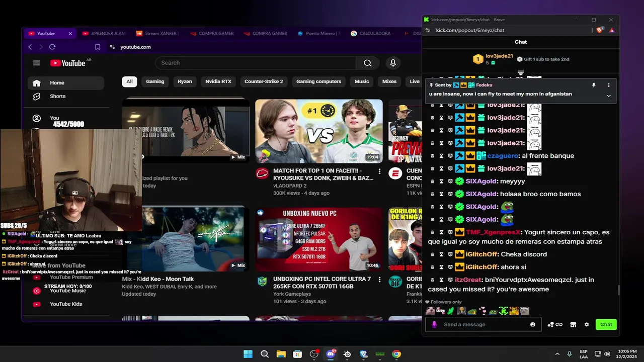Open volume control in system tray
This screenshot has height=362, width=644.
point(607,354)
